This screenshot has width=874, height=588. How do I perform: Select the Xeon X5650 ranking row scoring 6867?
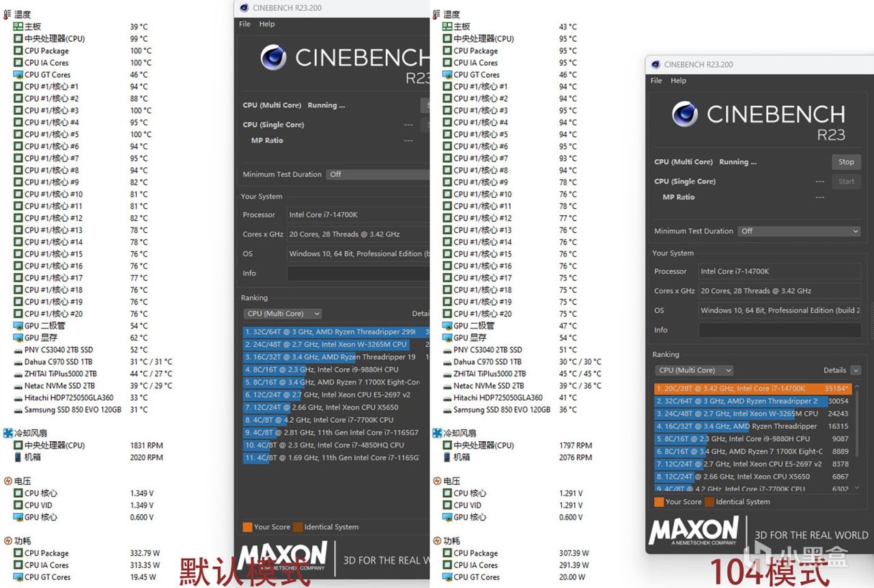coord(752,477)
